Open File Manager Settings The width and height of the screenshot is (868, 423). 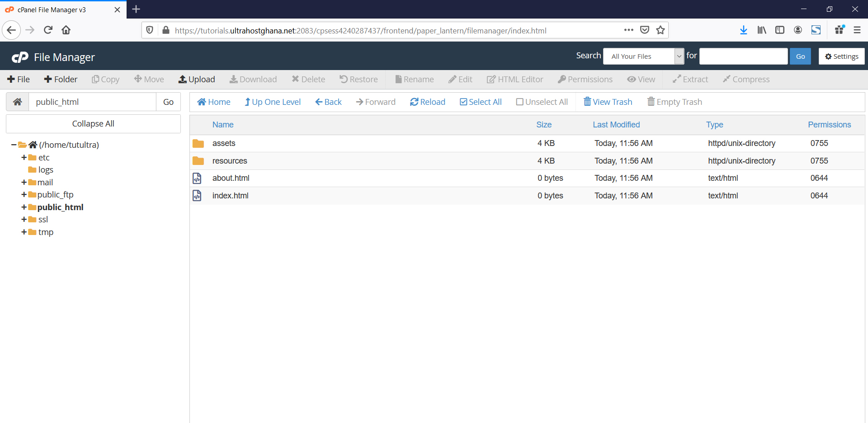[841, 56]
